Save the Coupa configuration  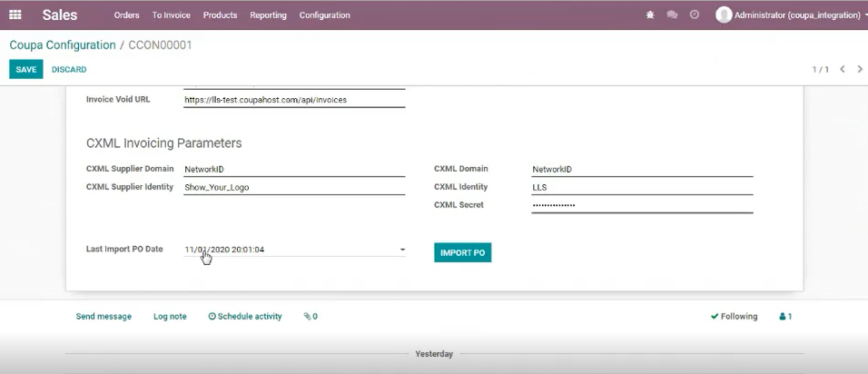point(26,69)
